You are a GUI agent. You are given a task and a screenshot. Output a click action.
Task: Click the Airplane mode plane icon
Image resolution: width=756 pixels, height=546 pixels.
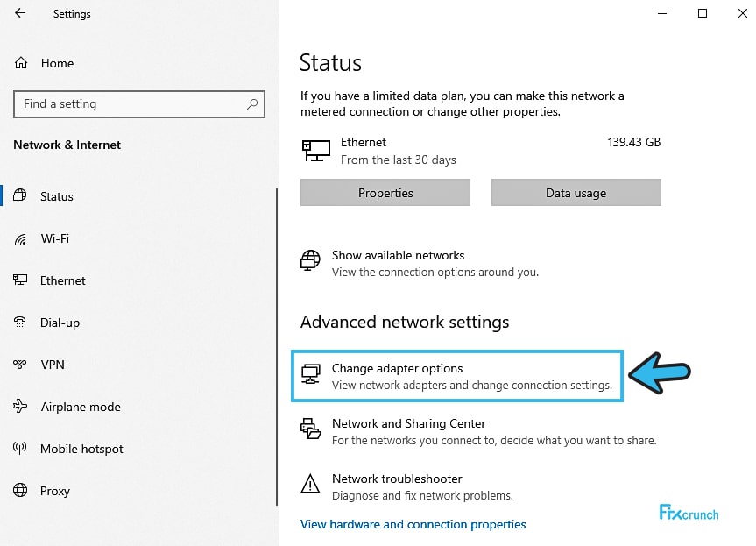point(20,406)
